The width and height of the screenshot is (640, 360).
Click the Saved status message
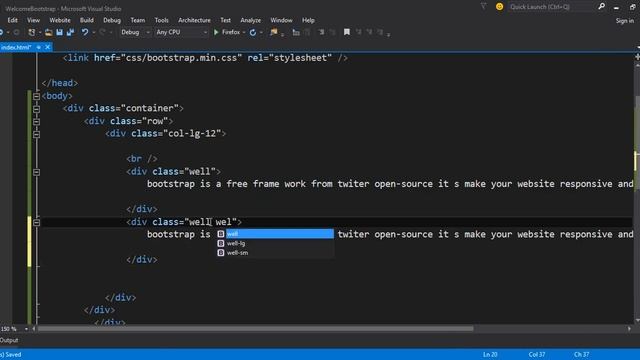(x=11, y=354)
